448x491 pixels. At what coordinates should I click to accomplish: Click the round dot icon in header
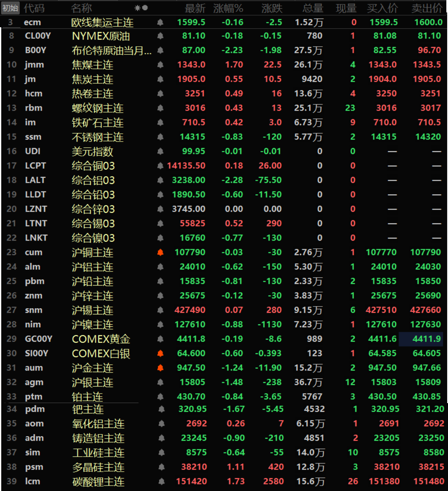click(x=145, y=8)
